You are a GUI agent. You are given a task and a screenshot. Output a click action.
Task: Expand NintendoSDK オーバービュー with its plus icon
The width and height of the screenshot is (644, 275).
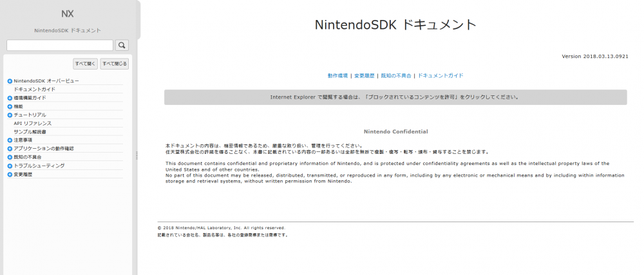coord(10,81)
